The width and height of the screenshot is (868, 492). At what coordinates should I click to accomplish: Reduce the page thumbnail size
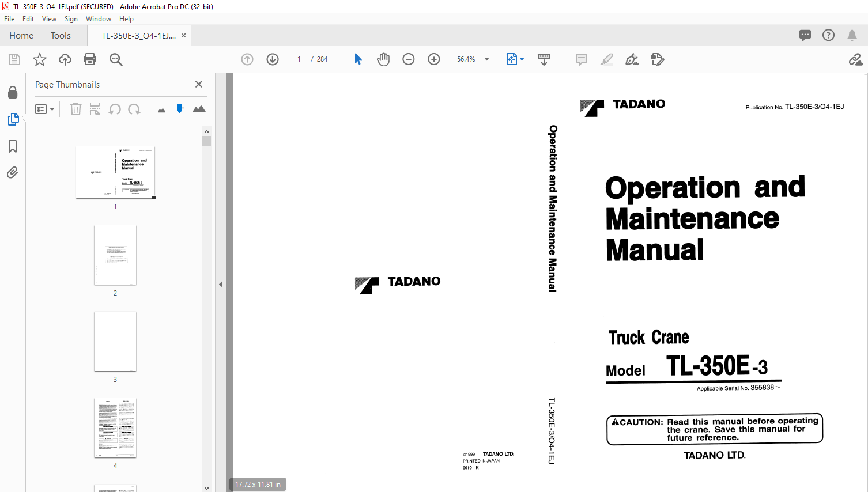click(x=161, y=110)
